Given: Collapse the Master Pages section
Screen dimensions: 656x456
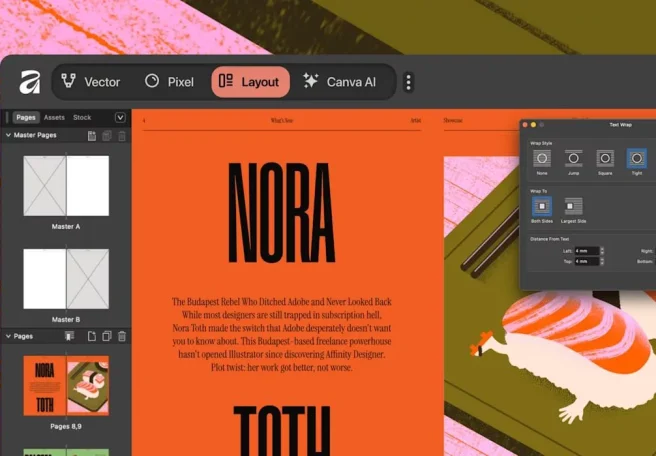Looking at the screenshot, I should click(x=8, y=135).
